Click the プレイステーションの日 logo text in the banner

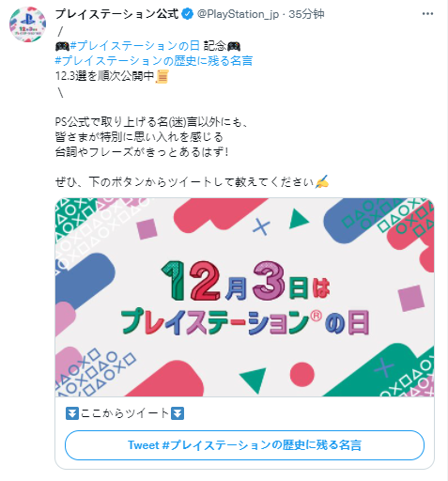[x=245, y=322]
